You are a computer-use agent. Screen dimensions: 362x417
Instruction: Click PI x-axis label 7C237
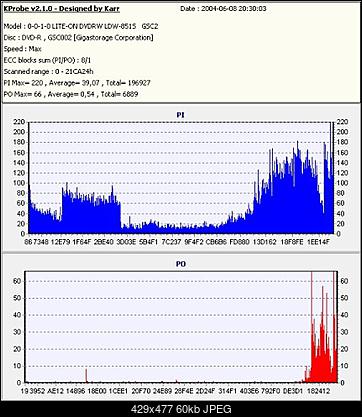[x=171, y=242]
